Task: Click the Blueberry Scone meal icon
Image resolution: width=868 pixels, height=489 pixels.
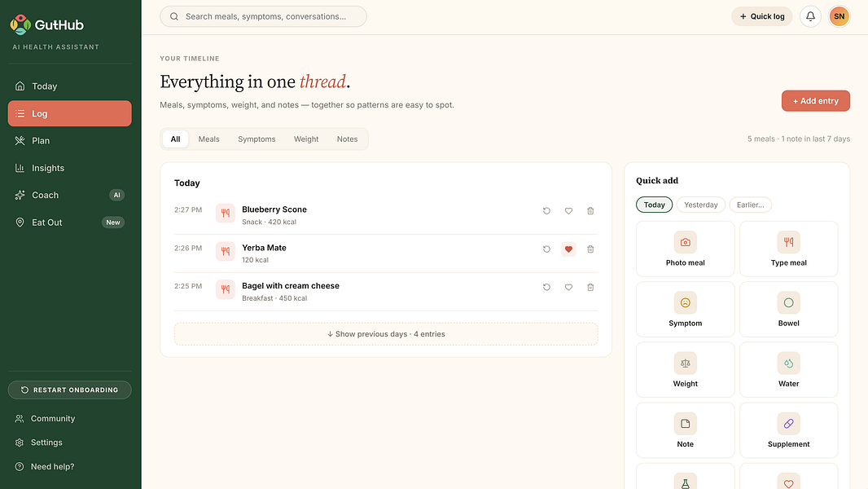Action: tap(226, 213)
